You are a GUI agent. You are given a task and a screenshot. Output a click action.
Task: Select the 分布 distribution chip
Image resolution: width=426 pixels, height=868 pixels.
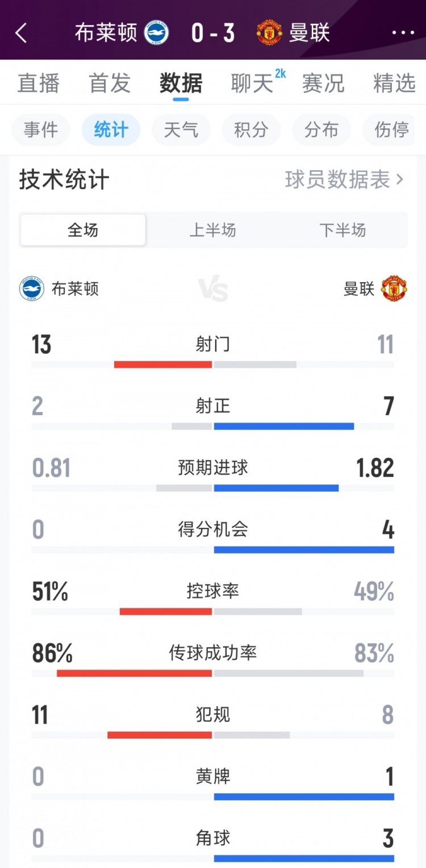click(321, 130)
